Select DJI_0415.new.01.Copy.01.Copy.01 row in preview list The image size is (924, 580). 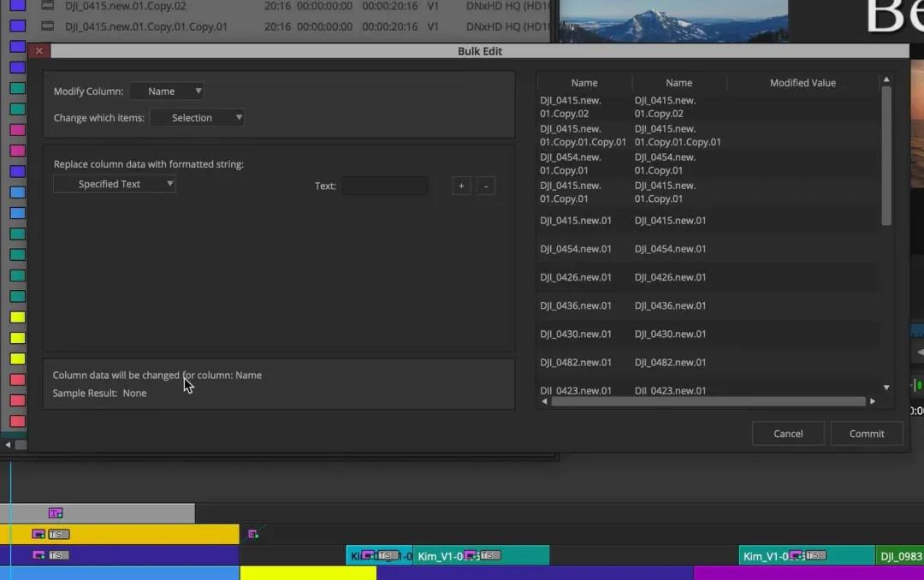[708, 135]
